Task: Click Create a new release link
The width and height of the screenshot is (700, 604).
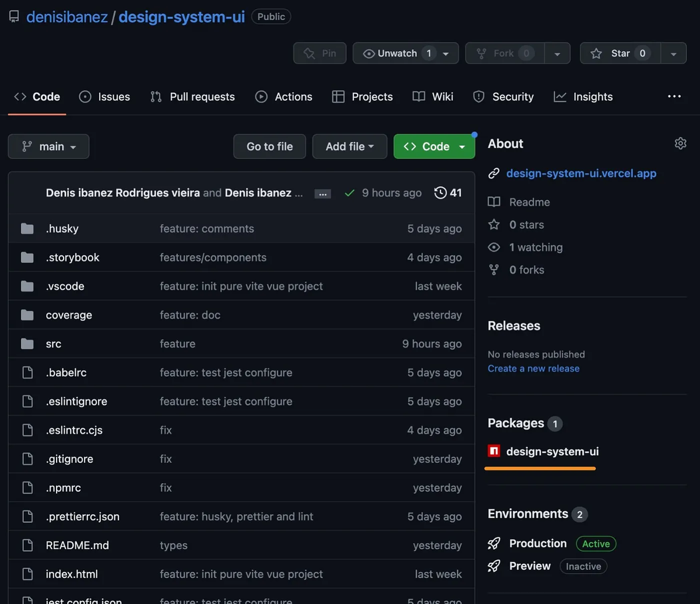Action: (x=534, y=368)
